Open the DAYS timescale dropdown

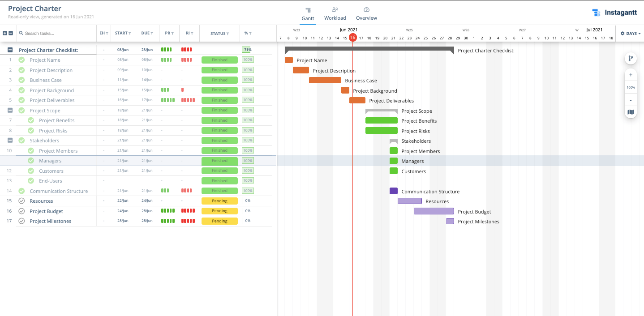630,33
